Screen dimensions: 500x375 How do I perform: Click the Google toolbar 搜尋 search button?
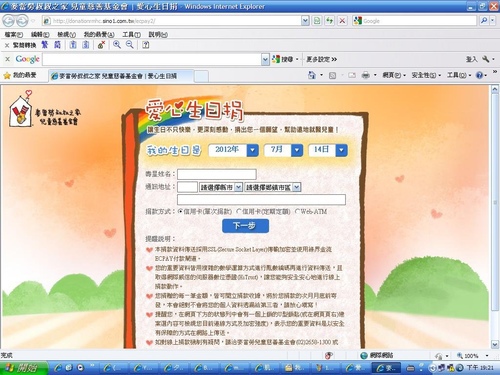283,59
